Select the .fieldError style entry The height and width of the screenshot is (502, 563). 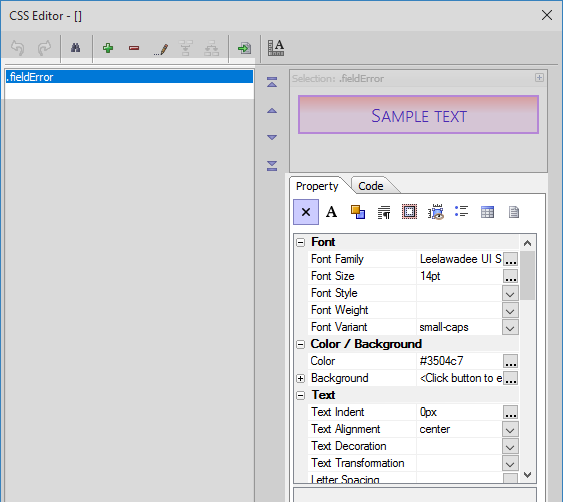point(129,77)
